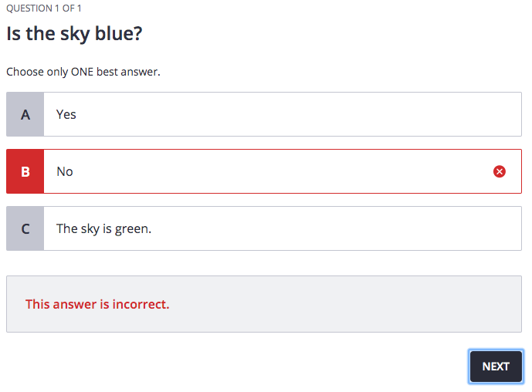Click the 'Is the sky blue?' heading
This screenshot has width=532, height=392.
pyautogui.click(x=74, y=34)
